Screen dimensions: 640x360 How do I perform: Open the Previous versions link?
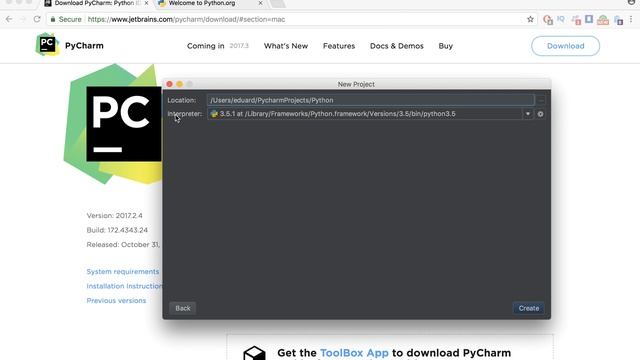pyautogui.click(x=116, y=300)
